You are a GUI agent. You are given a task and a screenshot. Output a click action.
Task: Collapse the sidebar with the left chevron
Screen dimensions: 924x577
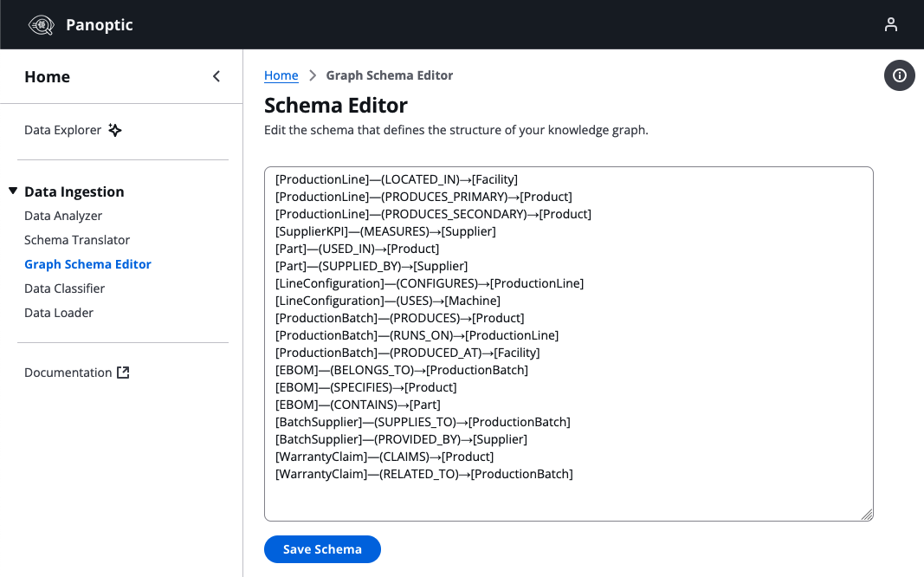coord(216,76)
